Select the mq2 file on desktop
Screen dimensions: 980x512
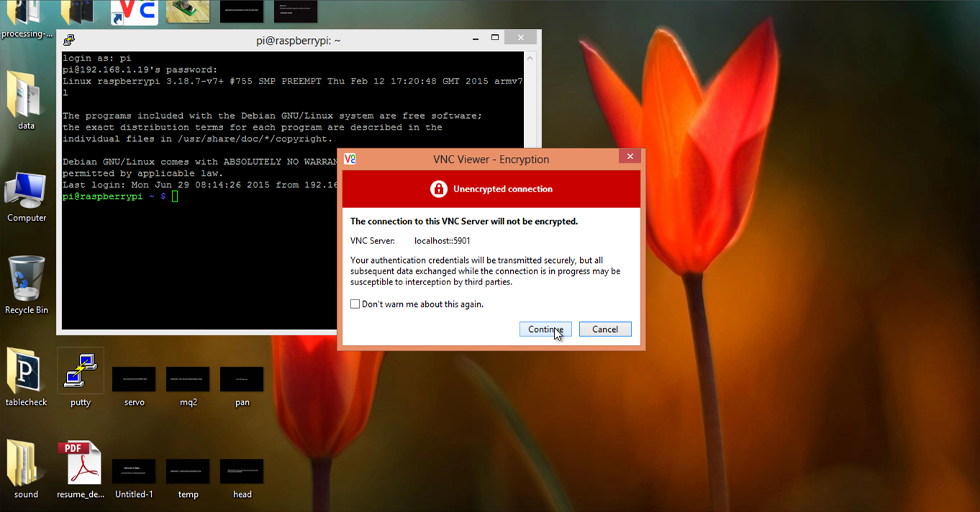(189, 387)
